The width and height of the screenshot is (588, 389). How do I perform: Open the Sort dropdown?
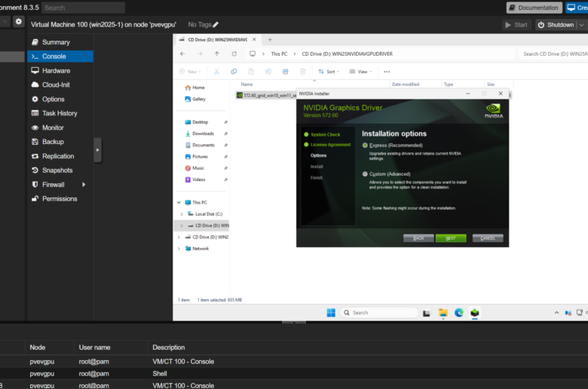329,72
